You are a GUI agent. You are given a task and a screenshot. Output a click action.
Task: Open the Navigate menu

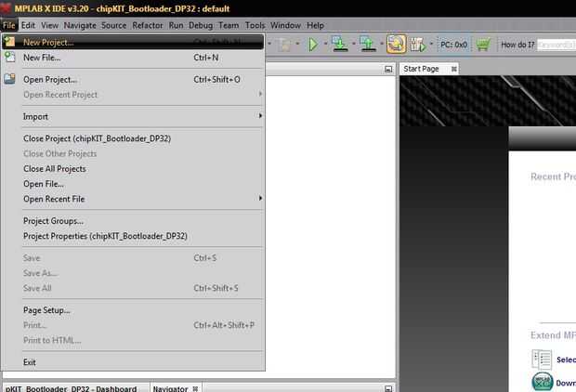[80, 25]
